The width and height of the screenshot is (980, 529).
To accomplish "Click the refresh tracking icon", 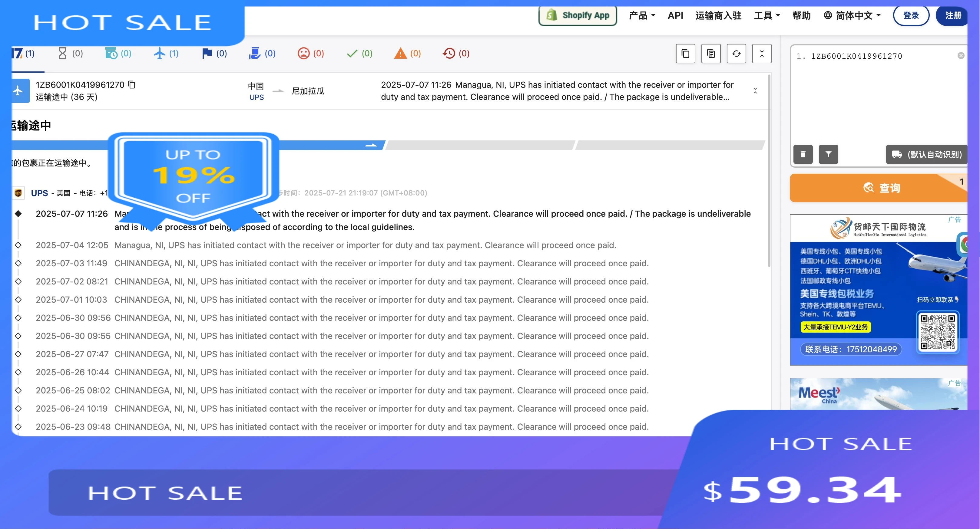I will coord(736,54).
